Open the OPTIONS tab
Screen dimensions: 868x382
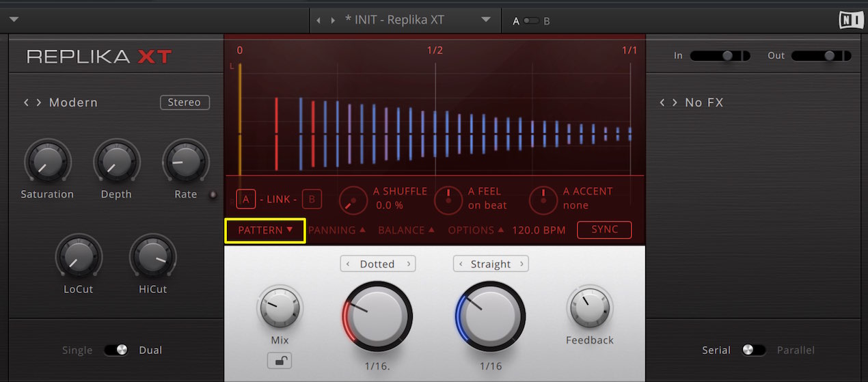coord(476,230)
